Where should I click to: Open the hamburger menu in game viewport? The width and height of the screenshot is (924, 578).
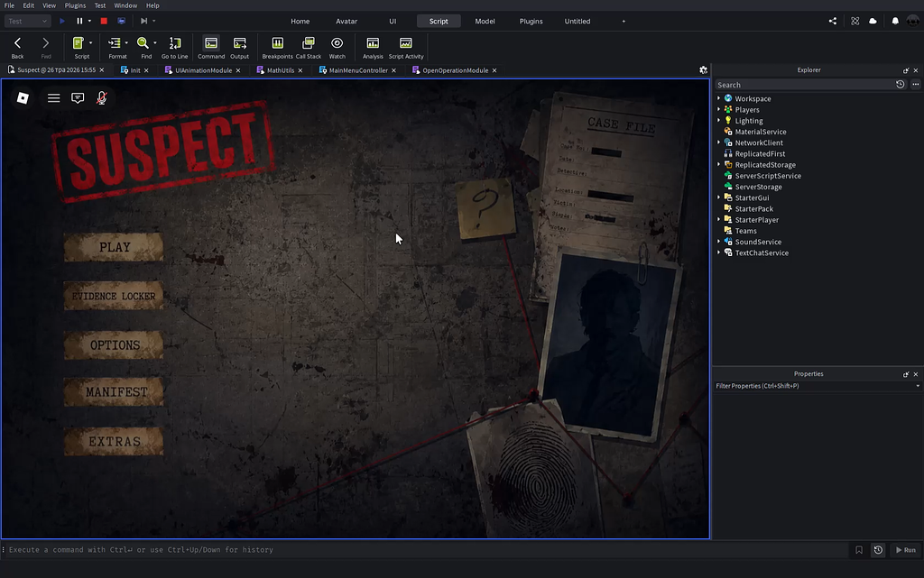tap(53, 97)
